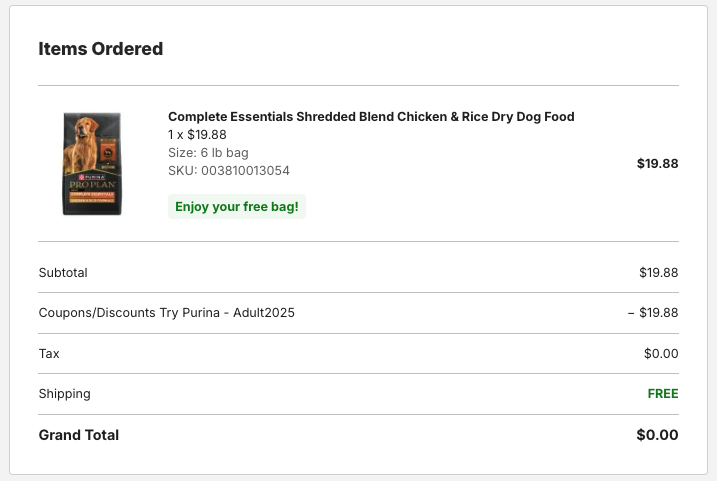Screen dimensions: 717x481
Task: Click the 'Subtotal' label
Action: tap(63, 272)
